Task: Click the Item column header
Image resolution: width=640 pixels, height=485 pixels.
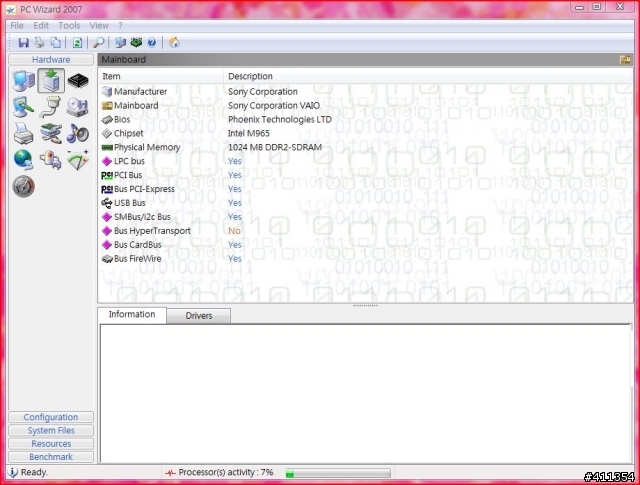Action: (161, 76)
